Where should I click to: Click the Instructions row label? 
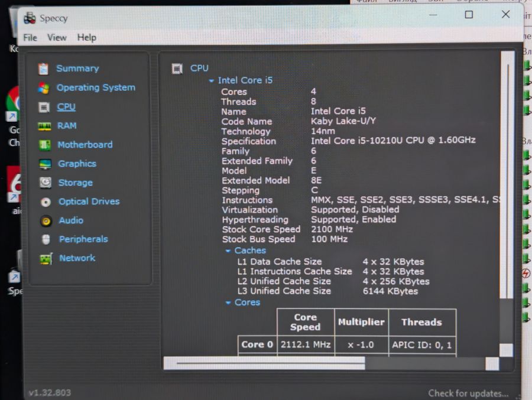[x=247, y=200]
